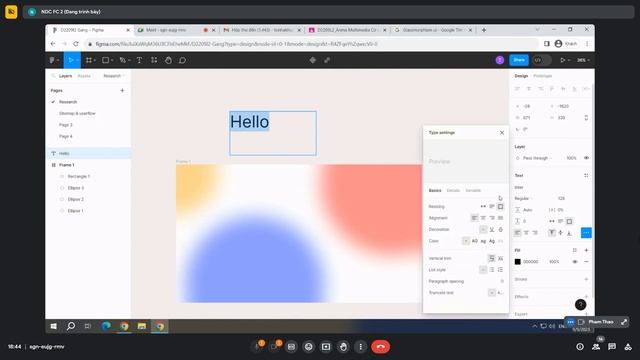Open Pass through blend mode dropdown

537,158
